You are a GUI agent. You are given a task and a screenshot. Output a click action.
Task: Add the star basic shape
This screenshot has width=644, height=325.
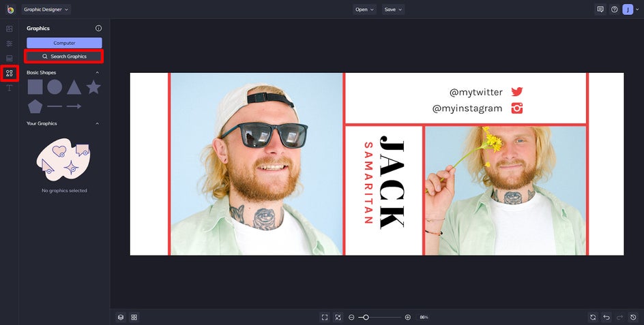pos(93,87)
